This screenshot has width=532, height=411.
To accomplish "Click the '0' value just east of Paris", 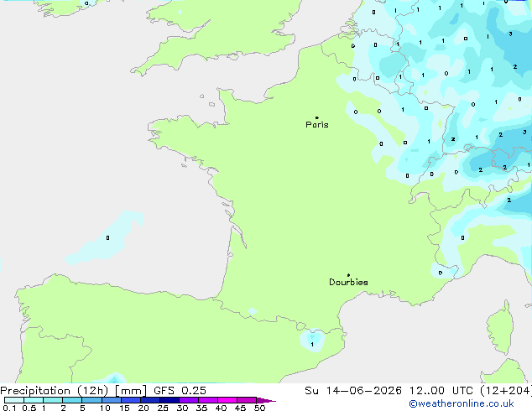I will click(356, 112).
